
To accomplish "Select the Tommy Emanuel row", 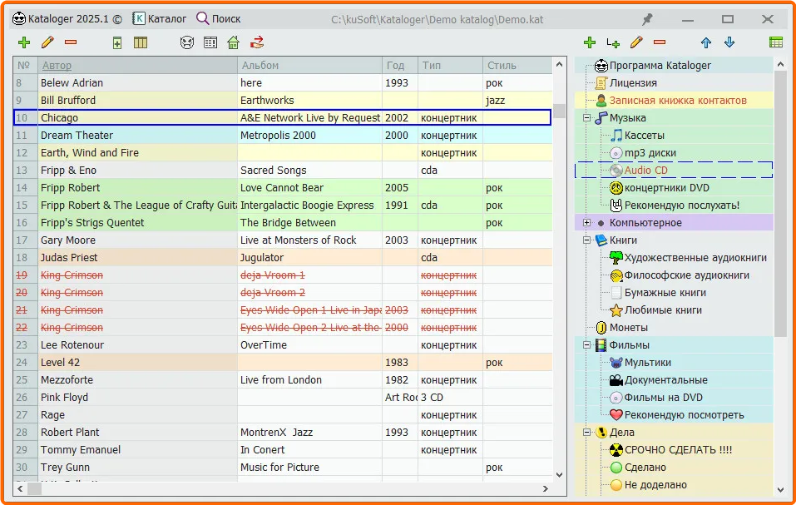I will (x=283, y=450).
